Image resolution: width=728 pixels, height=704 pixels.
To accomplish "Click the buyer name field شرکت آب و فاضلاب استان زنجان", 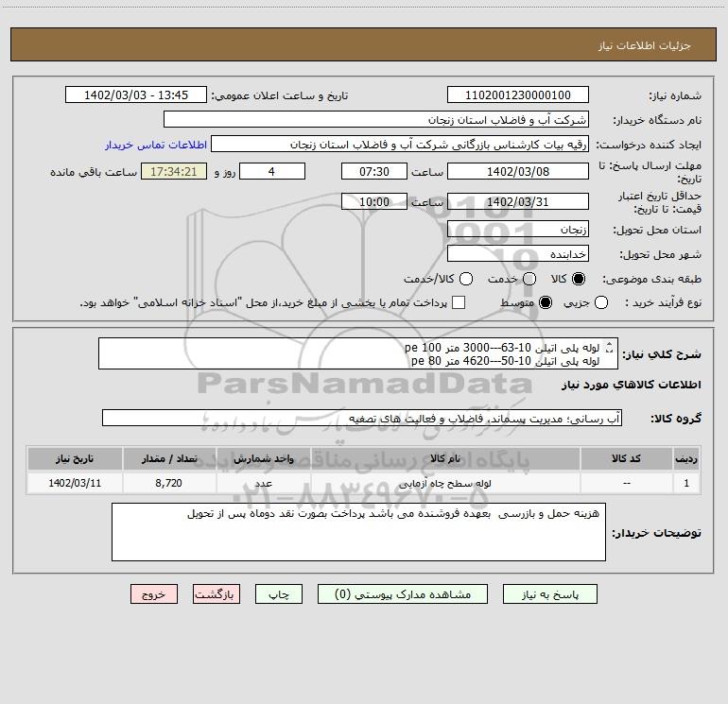I will point(376,120).
